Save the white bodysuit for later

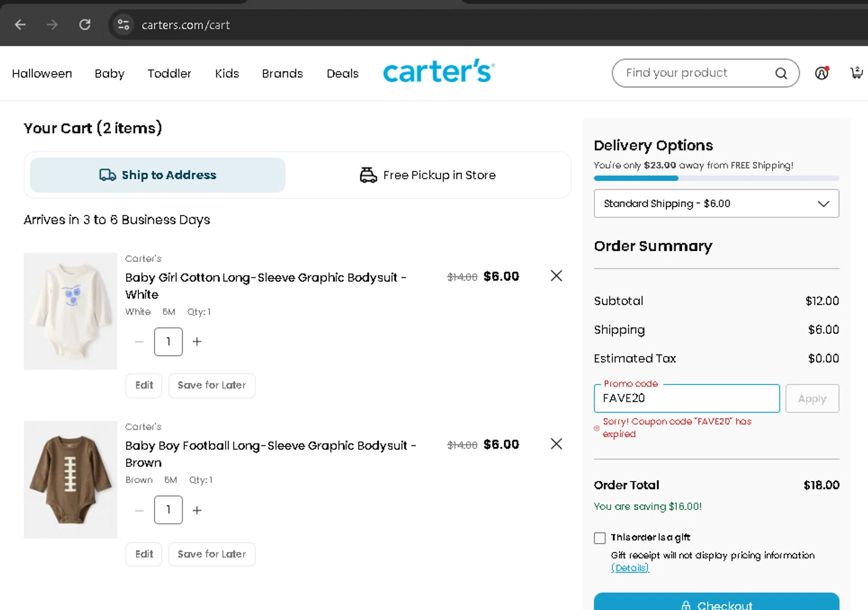pyautogui.click(x=212, y=386)
